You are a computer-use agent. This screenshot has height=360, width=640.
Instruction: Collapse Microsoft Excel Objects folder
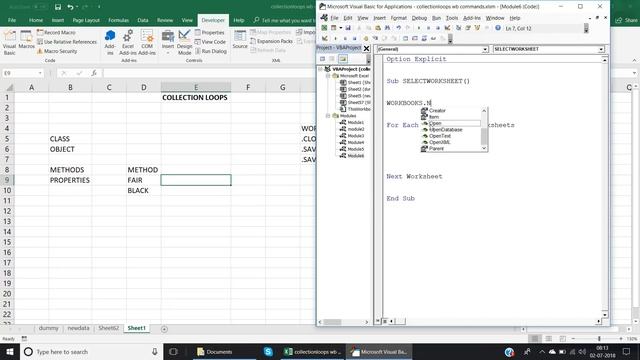[328, 76]
